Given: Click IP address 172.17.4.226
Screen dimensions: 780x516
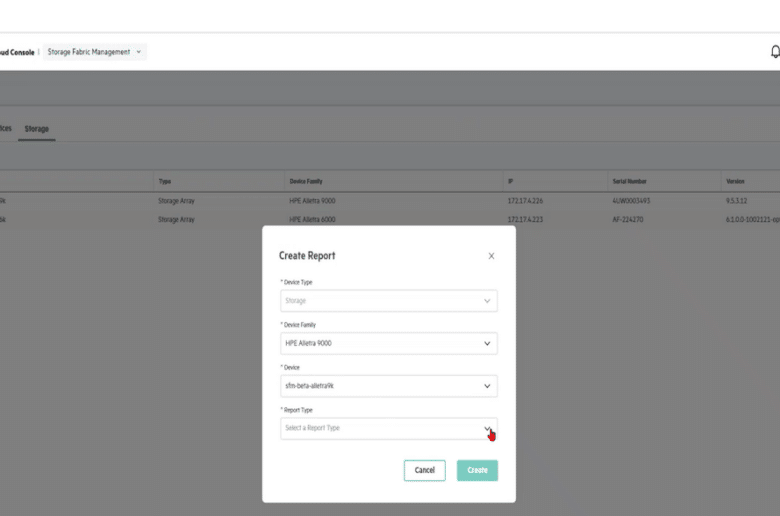Looking at the screenshot, I should 525,201.
